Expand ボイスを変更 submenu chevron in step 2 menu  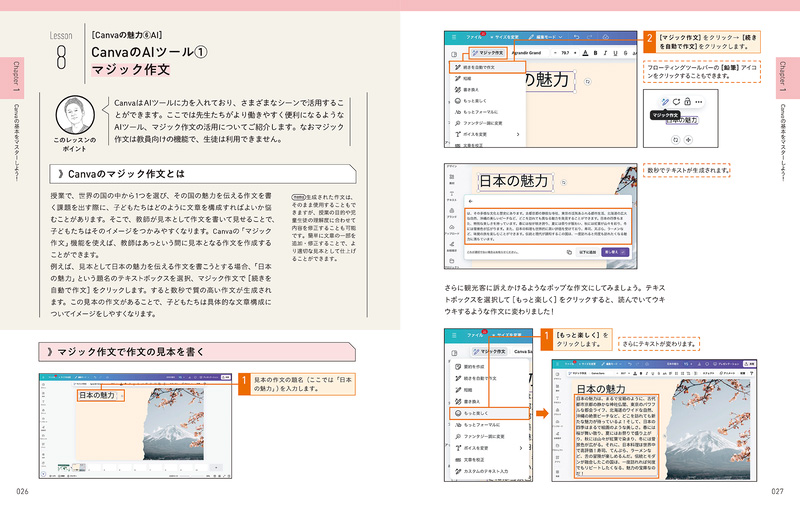coord(518,134)
